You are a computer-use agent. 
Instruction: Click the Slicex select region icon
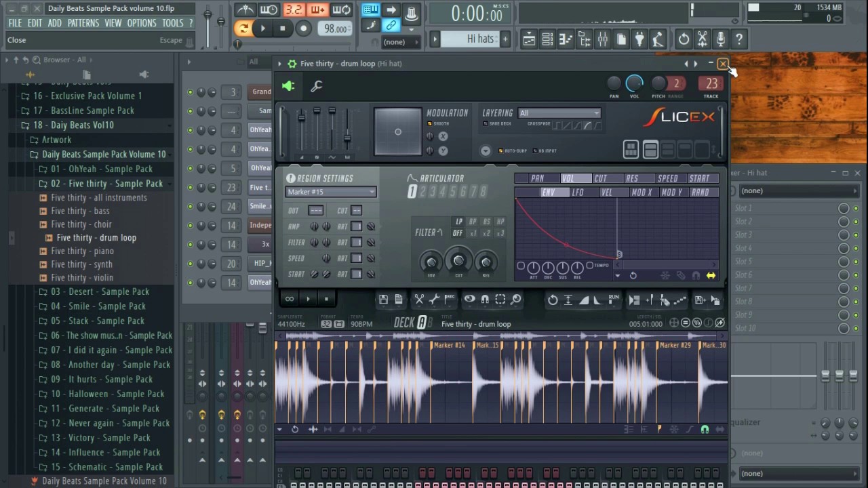pyautogui.click(x=500, y=299)
